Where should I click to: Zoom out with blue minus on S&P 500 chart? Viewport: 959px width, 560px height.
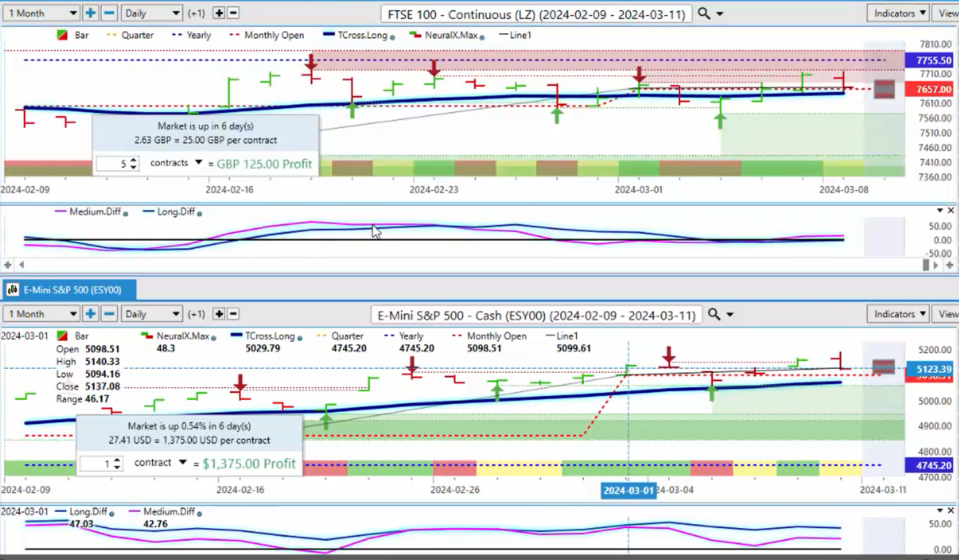(109, 314)
